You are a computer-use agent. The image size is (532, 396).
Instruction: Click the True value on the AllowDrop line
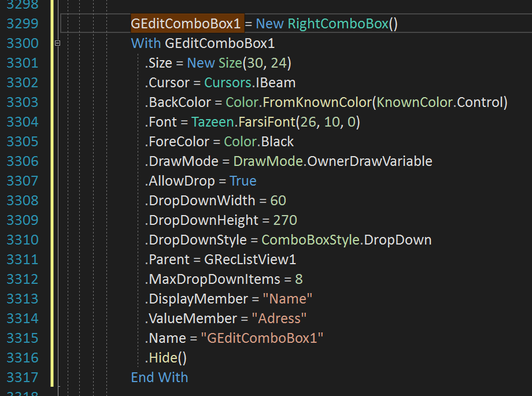243,180
